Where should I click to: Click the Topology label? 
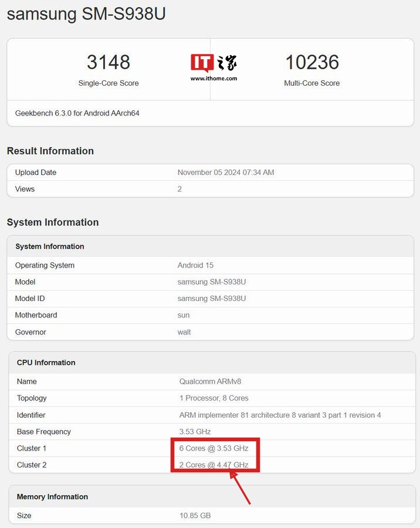click(32, 398)
